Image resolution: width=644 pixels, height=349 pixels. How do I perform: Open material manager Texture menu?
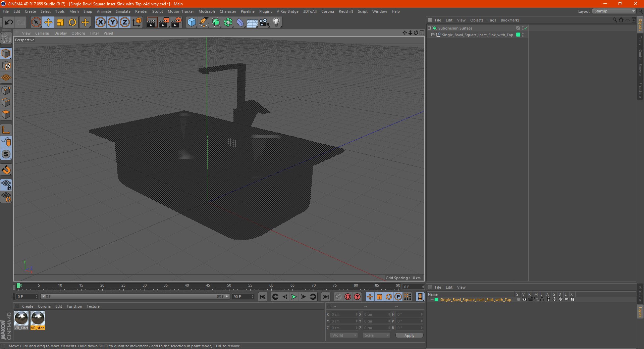[x=93, y=306]
